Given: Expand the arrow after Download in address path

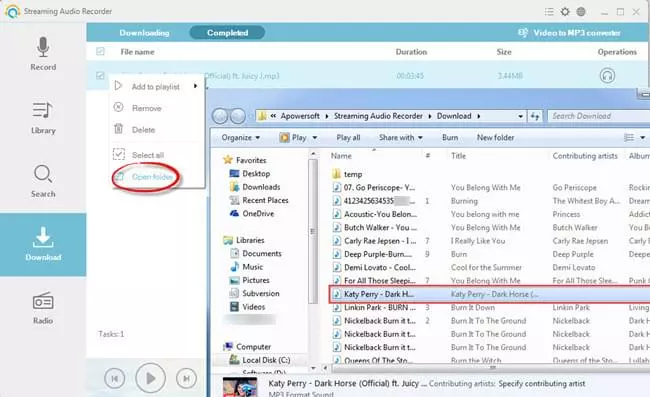Looking at the screenshot, I should coord(479,116).
